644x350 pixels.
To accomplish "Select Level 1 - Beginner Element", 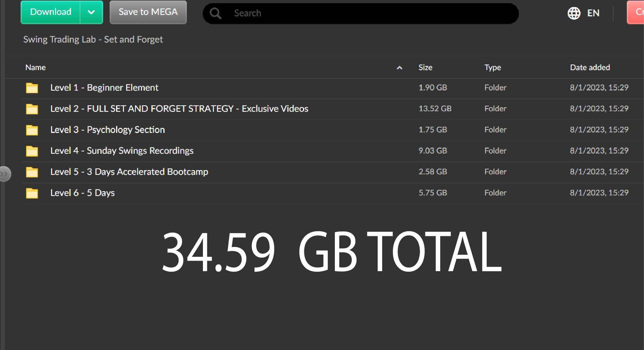I will pos(104,88).
